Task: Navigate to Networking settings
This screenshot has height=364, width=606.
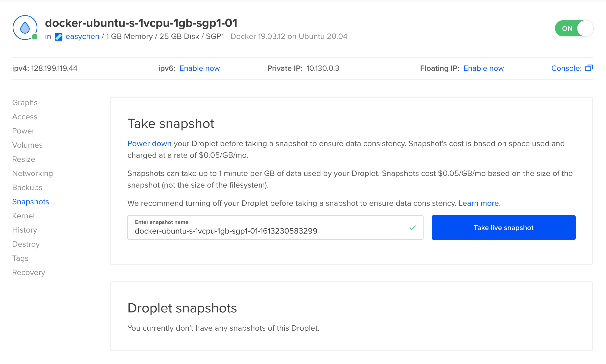Action: click(x=33, y=173)
